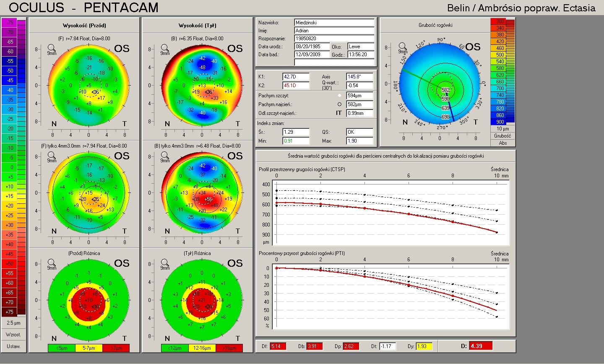This screenshot has height=364, width=604.
Task: Click the yellow 5-7µm legend swatch
Action: pyautogui.click(x=89, y=348)
